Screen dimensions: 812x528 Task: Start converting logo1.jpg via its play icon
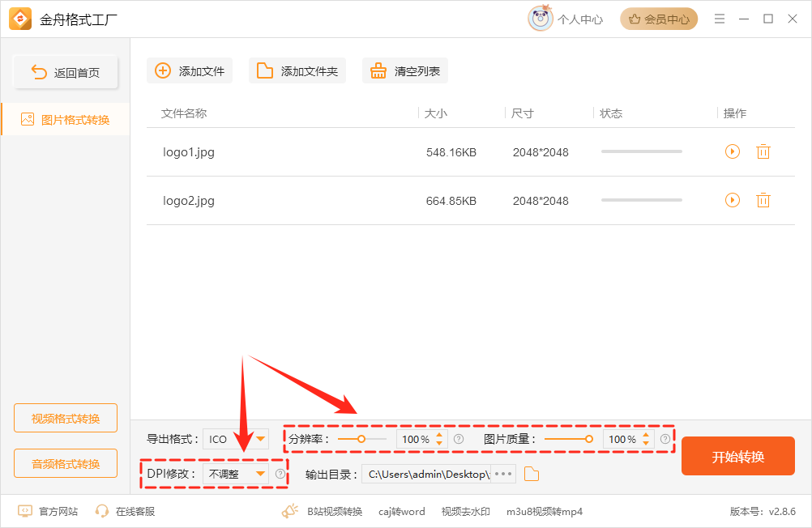pos(732,151)
